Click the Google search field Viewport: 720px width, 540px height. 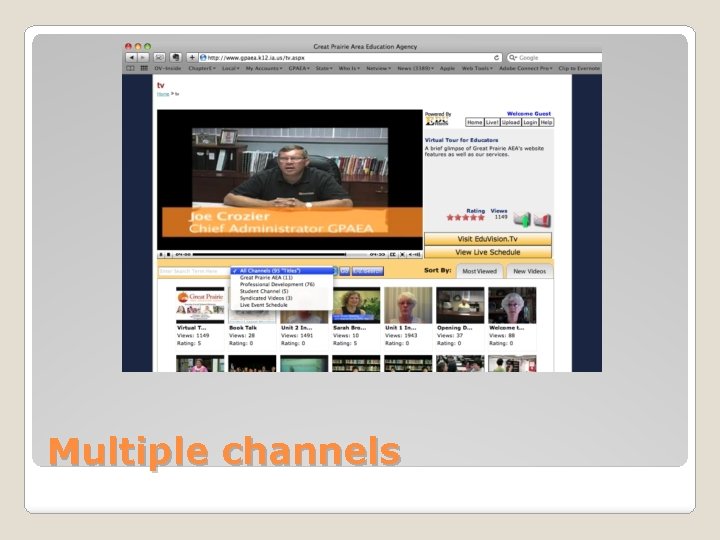[554, 57]
